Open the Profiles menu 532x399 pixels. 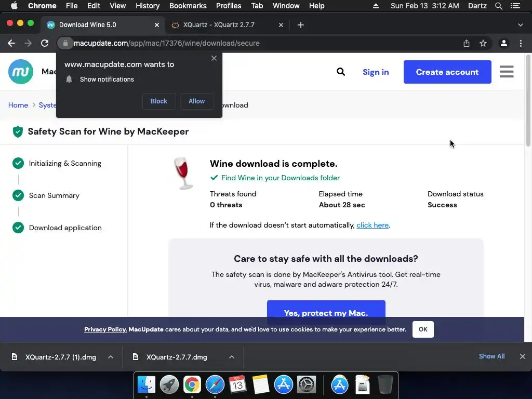[x=229, y=6]
